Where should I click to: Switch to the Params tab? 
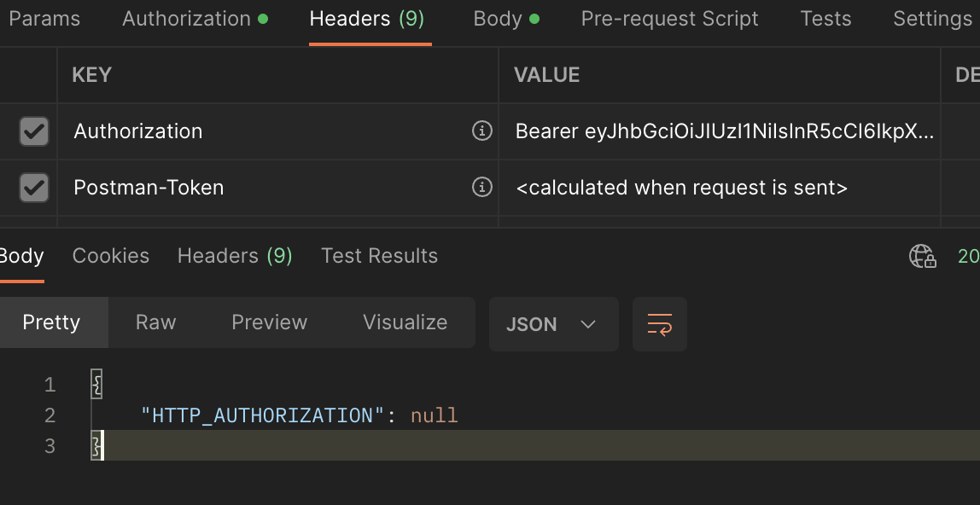coord(44,19)
